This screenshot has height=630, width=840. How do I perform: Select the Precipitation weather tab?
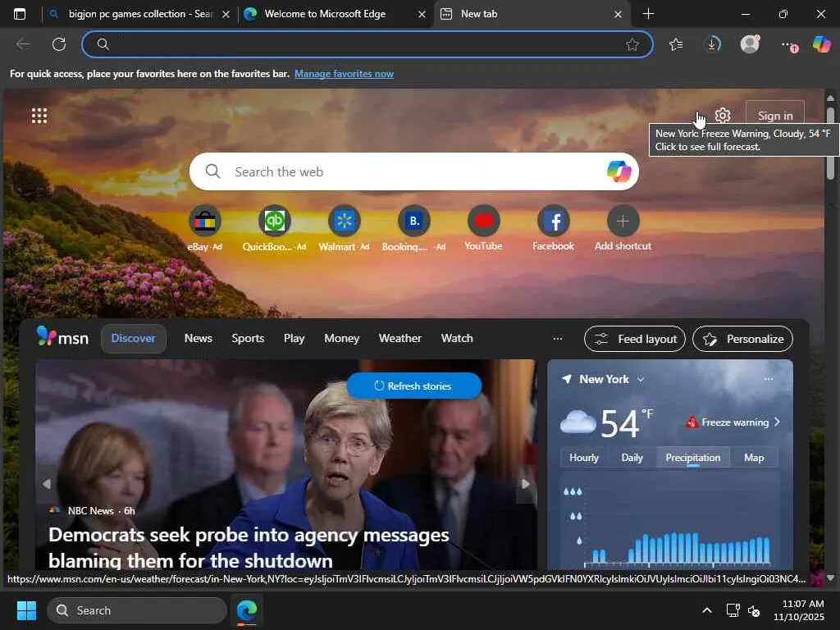(692, 458)
